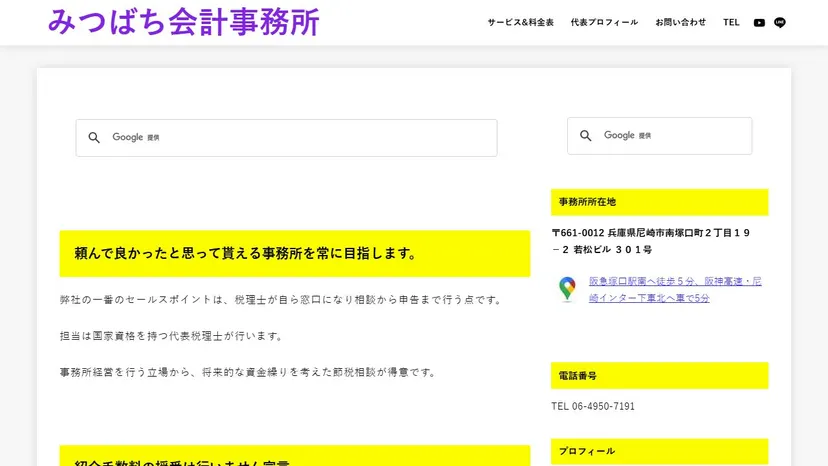The height and width of the screenshot is (466, 828).
Task: Open 代表プロフィール menu item
Action: [x=604, y=22]
